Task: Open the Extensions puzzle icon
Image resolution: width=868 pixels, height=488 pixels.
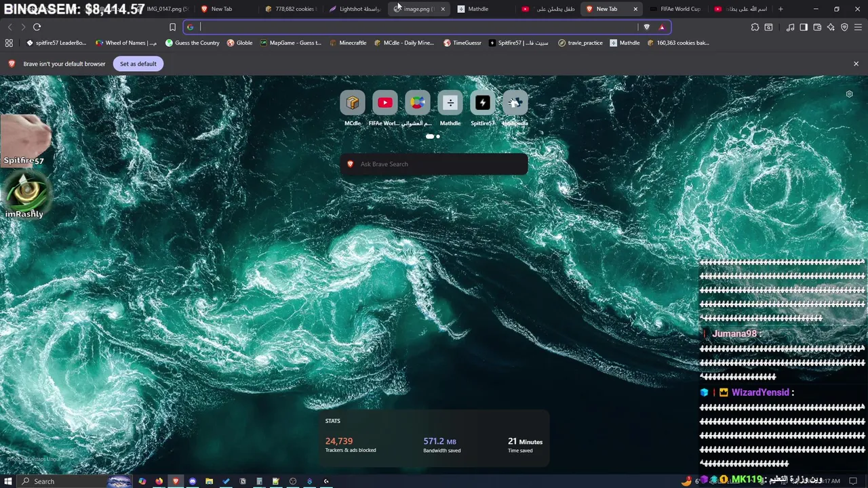Action: [755, 27]
